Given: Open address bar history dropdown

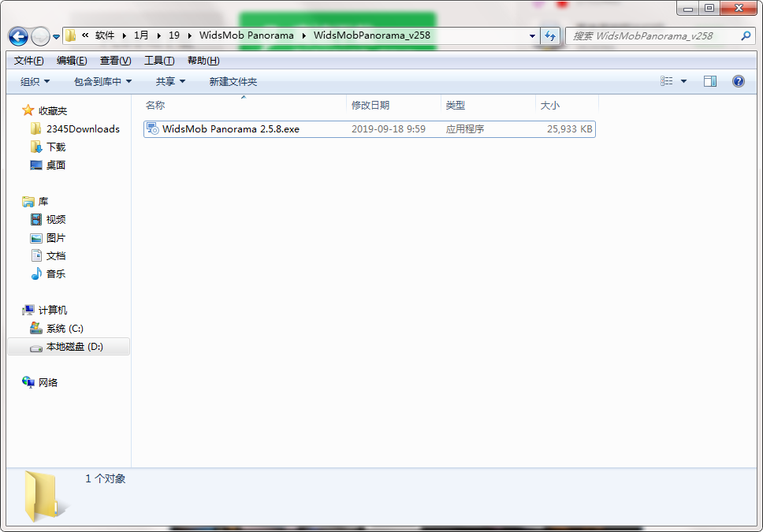Looking at the screenshot, I should point(532,36).
